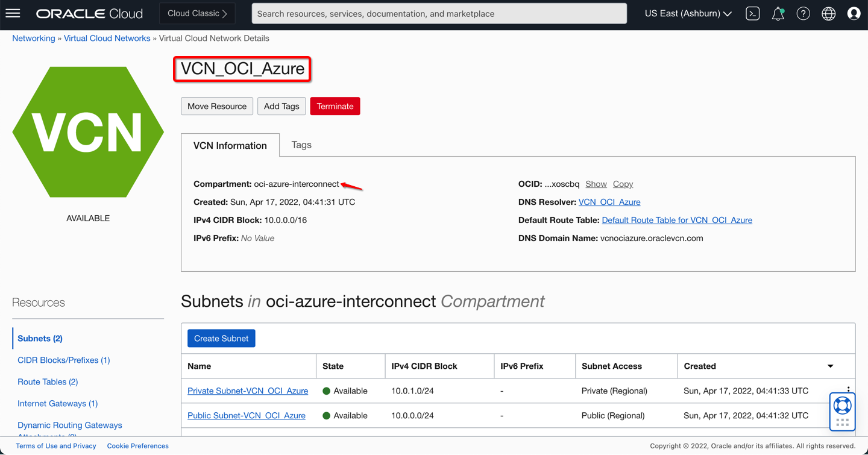This screenshot has height=455, width=868.
Task: Select the VCN Information tab
Action: (x=230, y=145)
